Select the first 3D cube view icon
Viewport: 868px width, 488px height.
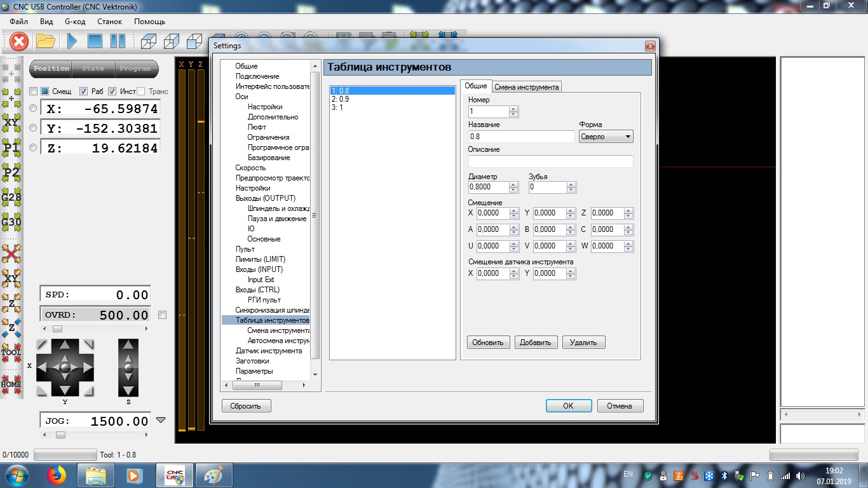(x=148, y=42)
